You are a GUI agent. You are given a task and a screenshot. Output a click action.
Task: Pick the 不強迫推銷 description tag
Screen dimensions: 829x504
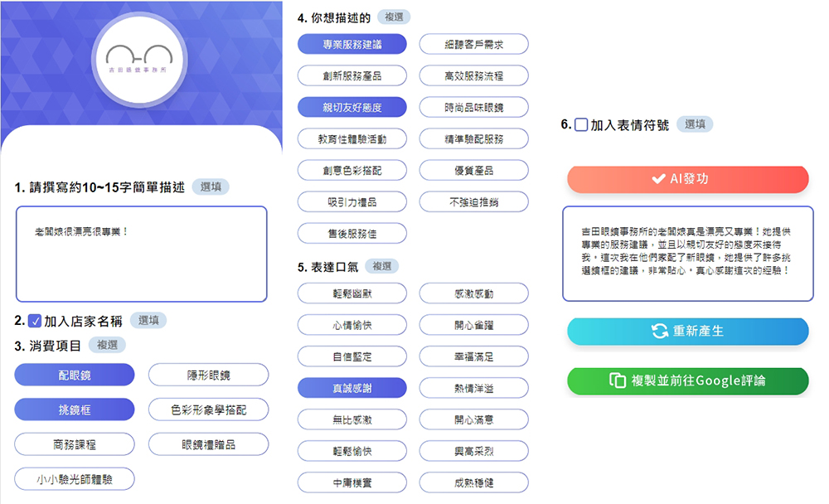click(x=474, y=201)
